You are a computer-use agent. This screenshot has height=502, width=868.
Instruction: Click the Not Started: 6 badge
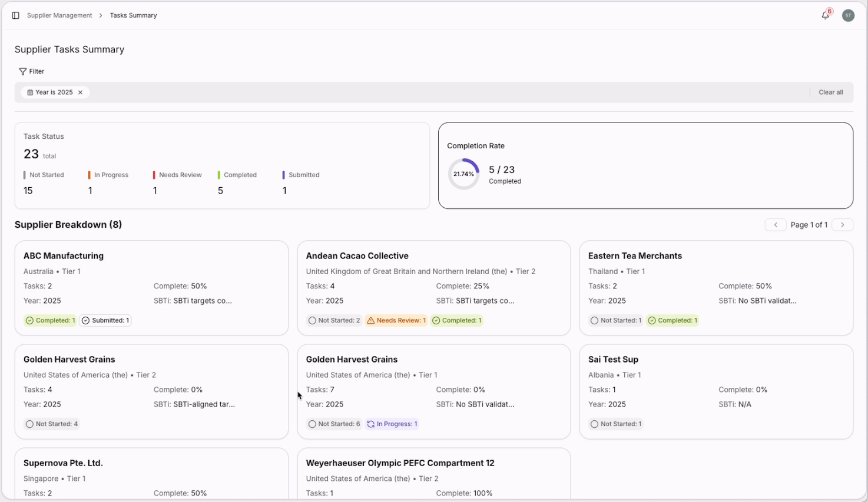[334, 424]
